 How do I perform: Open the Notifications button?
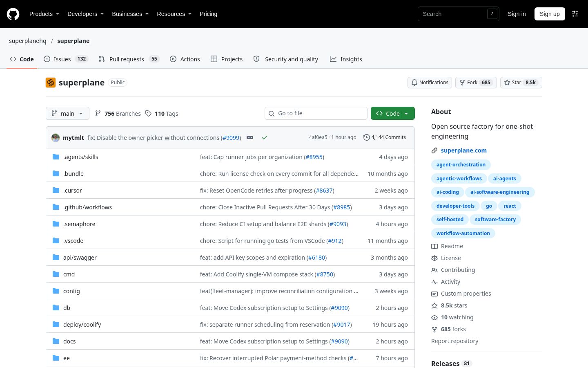pos(430,83)
